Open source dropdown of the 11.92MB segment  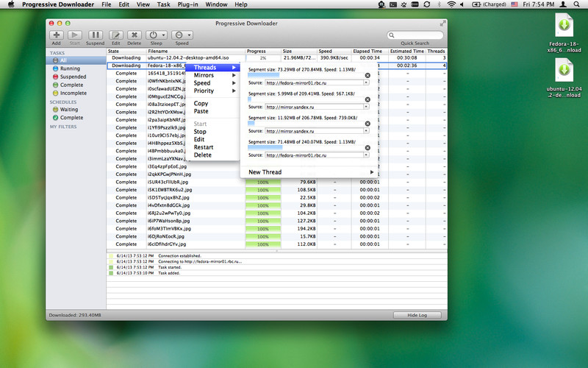[366, 131]
